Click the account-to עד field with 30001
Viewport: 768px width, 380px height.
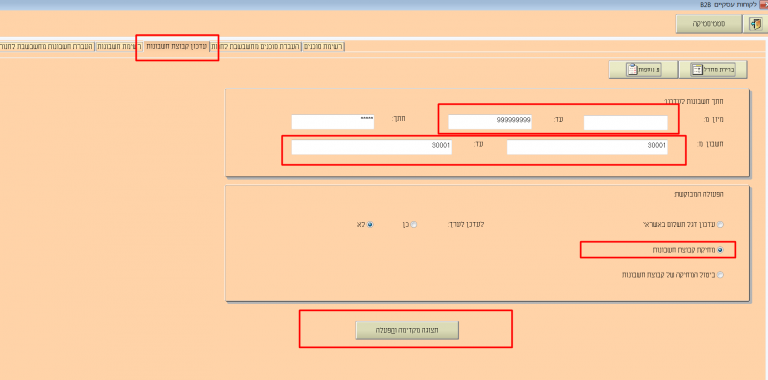tap(371, 147)
